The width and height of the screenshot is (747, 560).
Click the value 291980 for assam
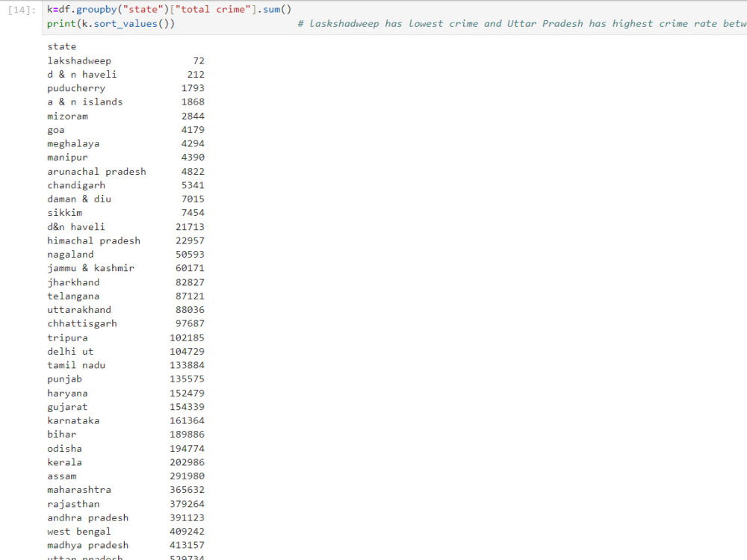(187, 476)
